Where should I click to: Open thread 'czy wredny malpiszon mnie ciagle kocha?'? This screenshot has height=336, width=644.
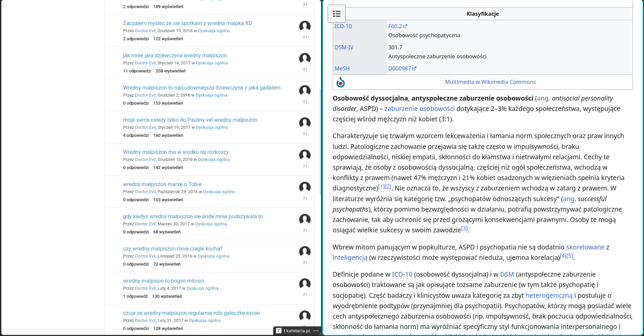(x=173, y=248)
